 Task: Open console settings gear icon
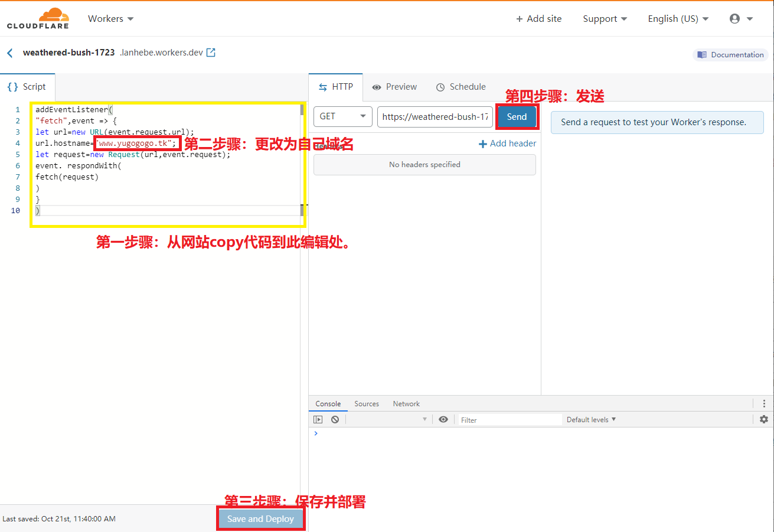pos(764,420)
